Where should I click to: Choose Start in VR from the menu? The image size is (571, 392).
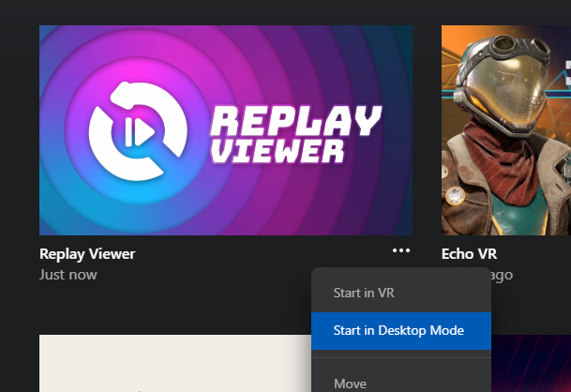[x=401, y=293]
